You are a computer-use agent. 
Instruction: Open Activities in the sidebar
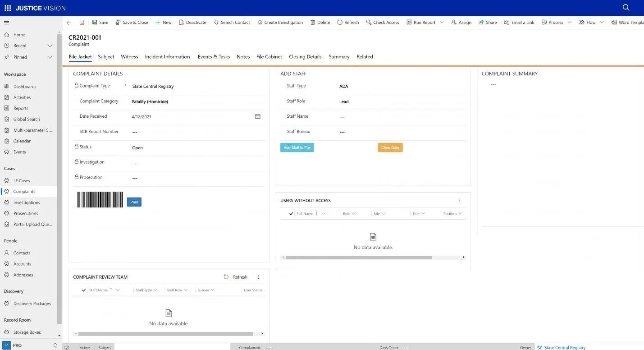point(22,97)
